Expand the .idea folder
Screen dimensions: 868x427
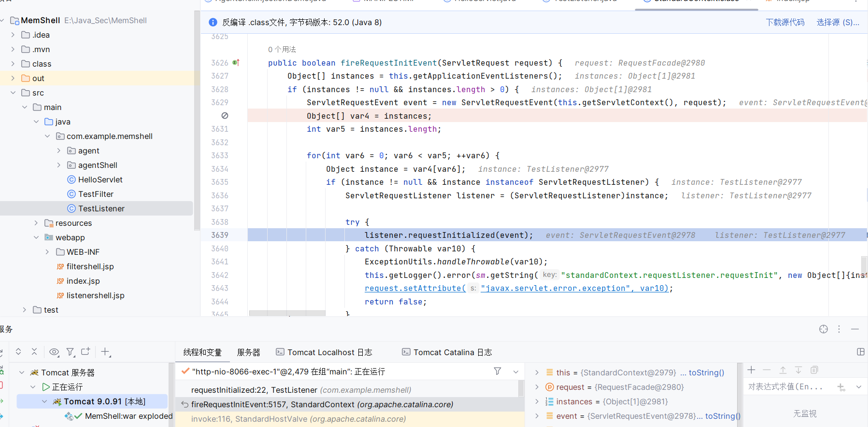click(13, 35)
